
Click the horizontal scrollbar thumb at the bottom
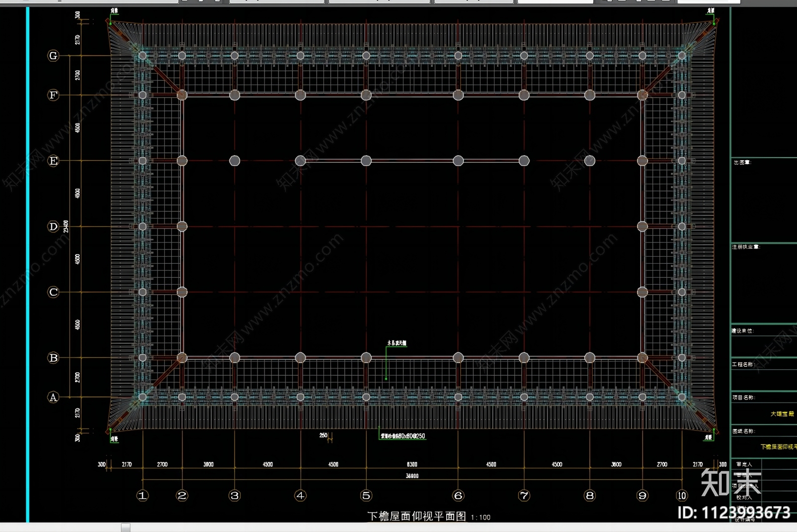click(126, 528)
